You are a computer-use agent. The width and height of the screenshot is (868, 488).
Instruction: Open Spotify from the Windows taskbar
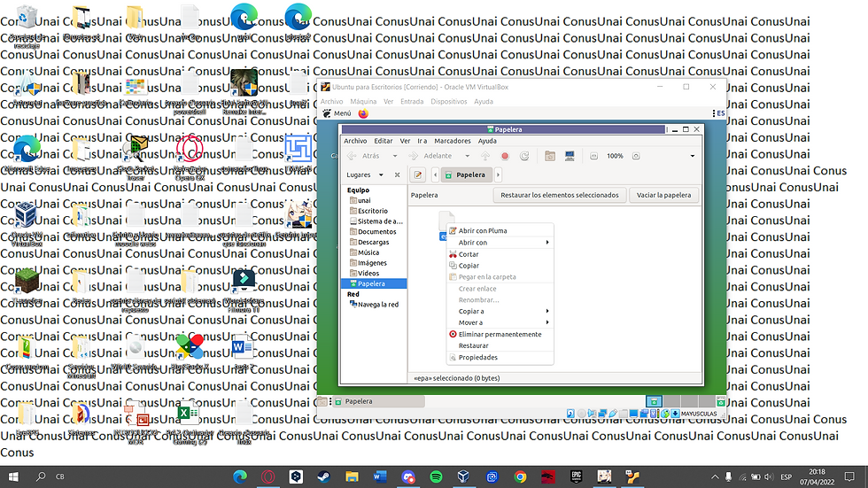click(x=436, y=476)
